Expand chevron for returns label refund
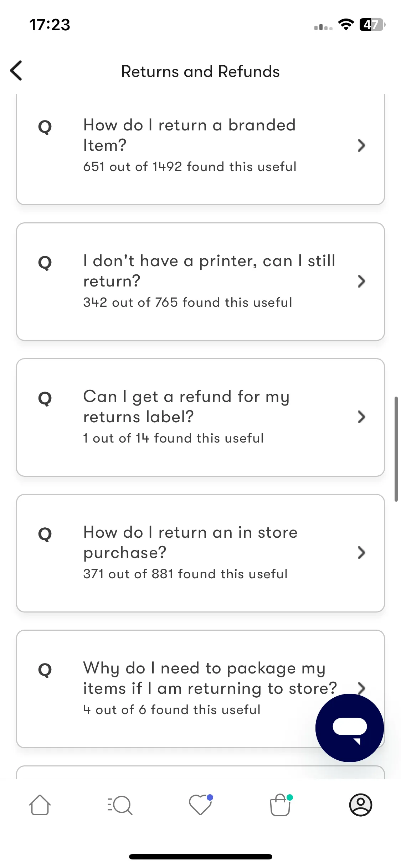Image resolution: width=401 pixels, height=868 pixels. pyautogui.click(x=361, y=417)
